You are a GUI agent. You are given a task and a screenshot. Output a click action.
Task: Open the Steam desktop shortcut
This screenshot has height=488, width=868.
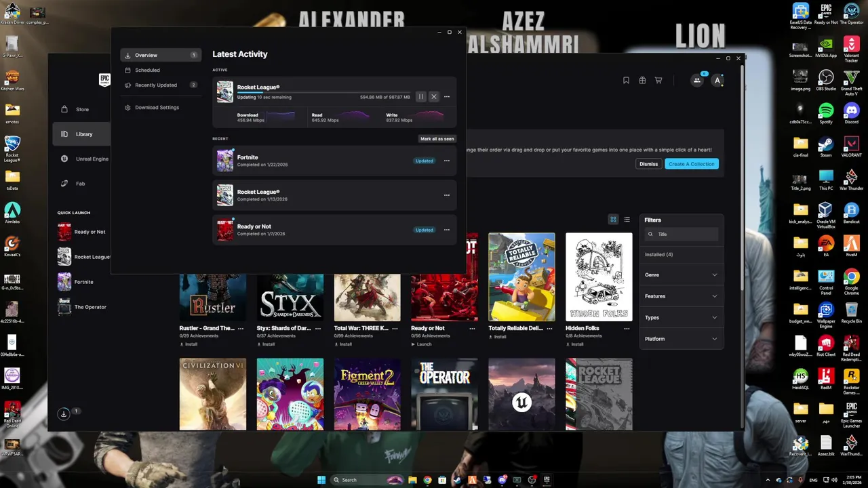[826, 146]
